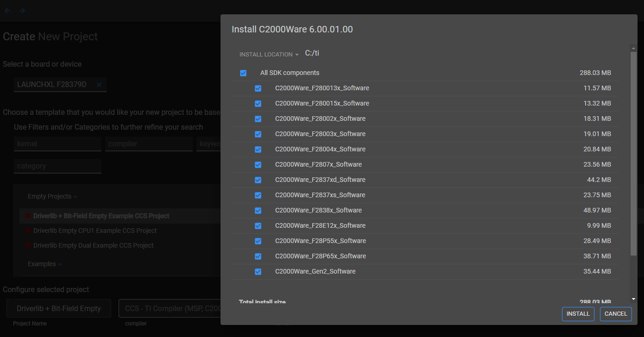Select Driverlib + Bit-Field Empty Example project
This screenshot has height=337, width=644.
point(101,216)
